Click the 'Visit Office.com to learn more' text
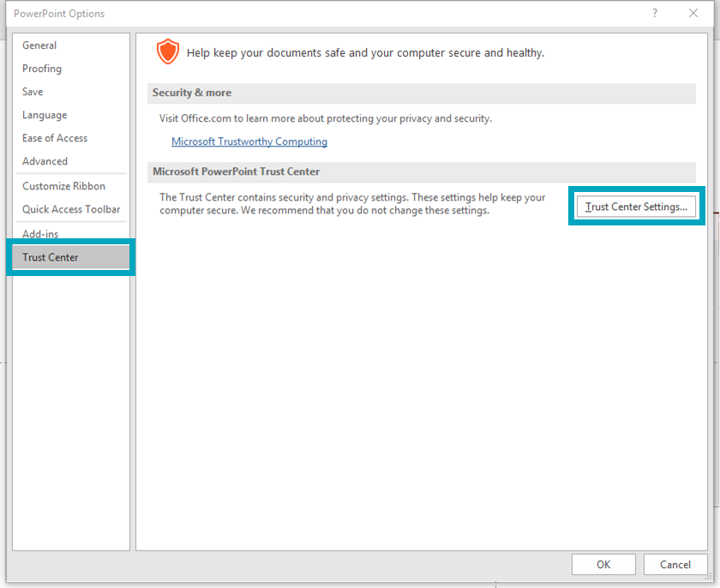This screenshot has width=720, height=588. [x=326, y=118]
